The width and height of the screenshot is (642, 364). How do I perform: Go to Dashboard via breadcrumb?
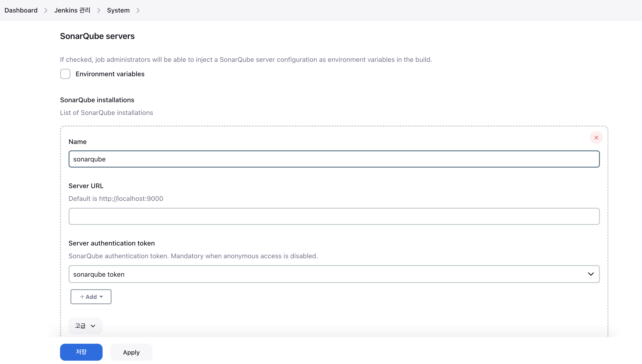tap(21, 10)
